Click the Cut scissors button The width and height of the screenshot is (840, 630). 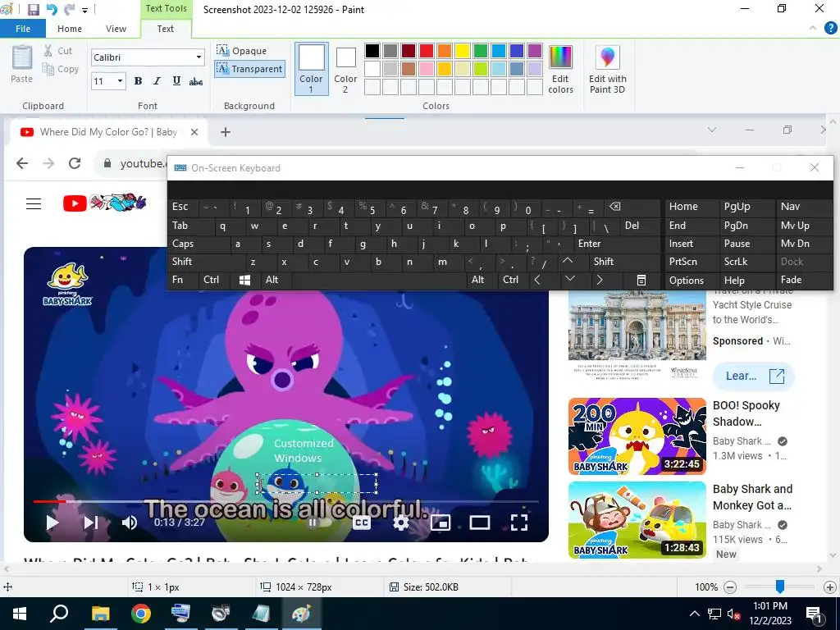pyautogui.click(x=58, y=51)
